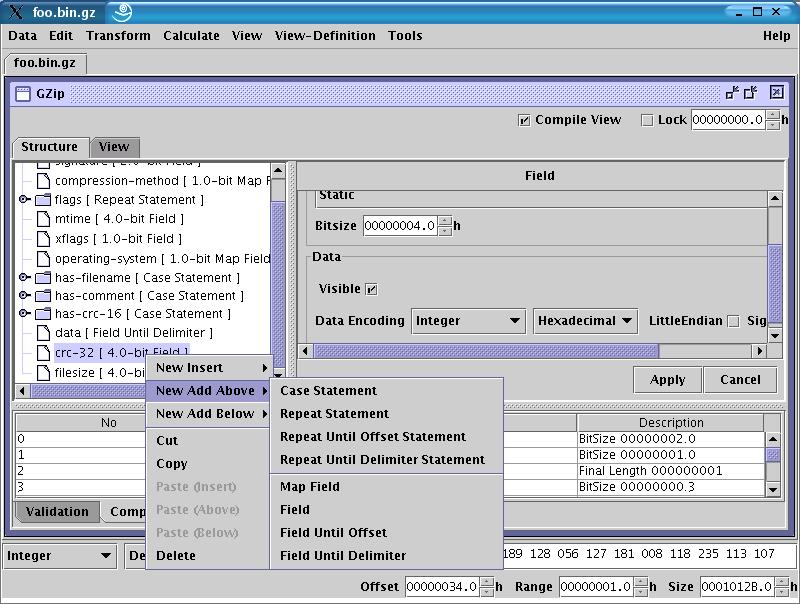Viewport: 800px width, 604px height.
Task: Open the View-Definition menu
Action: pyautogui.click(x=325, y=35)
